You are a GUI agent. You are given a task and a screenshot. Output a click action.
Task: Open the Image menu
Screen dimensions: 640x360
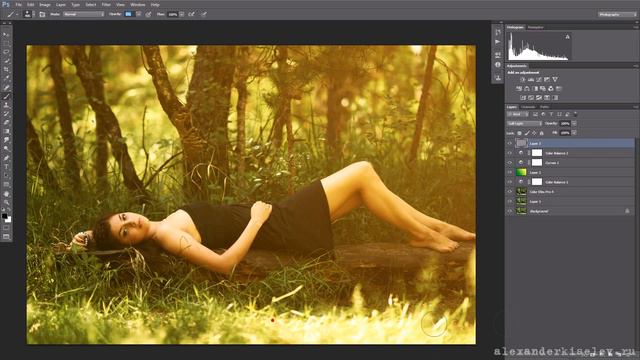[x=44, y=4]
